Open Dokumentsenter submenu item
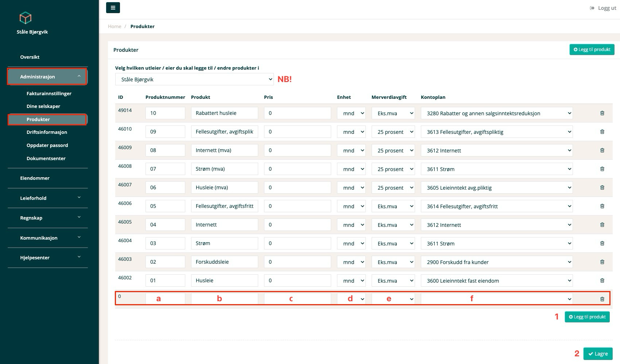Image resolution: width=620 pixels, height=364 pixels. click(x=46, y=158)
